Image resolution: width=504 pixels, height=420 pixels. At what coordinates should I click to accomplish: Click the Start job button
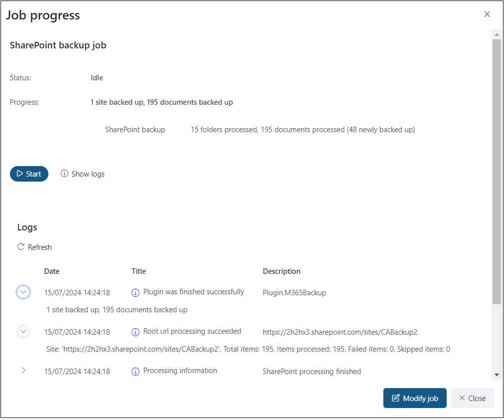click(29, 174)
